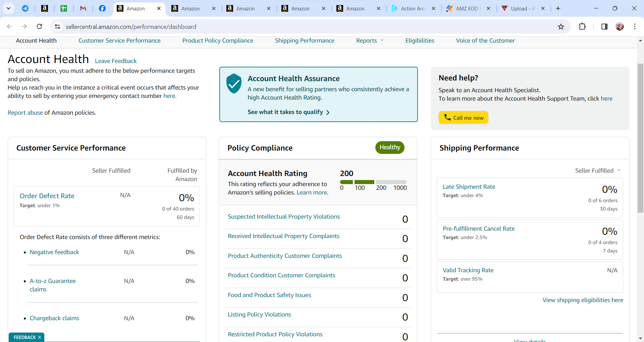Expand the Reports dropdown menu
This screenshot has height=342, width=644.
[370, 41]
